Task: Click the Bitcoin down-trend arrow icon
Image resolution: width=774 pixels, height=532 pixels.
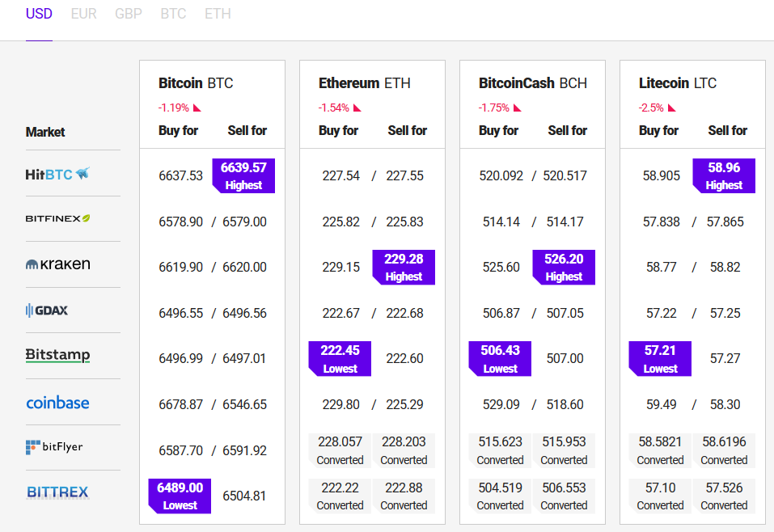Action: tap(197, 108)
